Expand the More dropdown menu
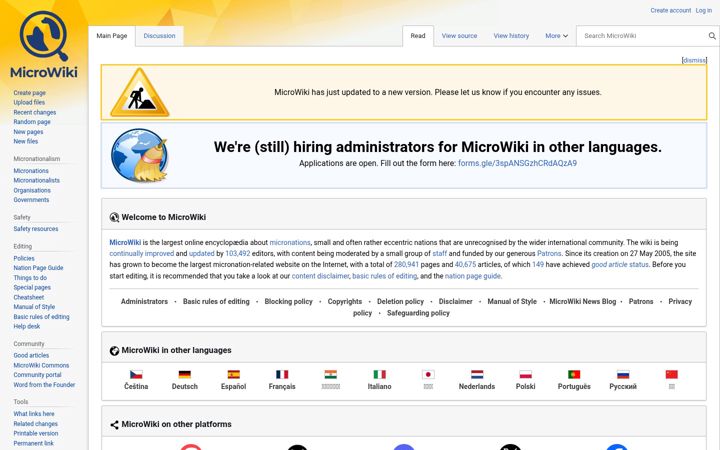 pos(557,36)
